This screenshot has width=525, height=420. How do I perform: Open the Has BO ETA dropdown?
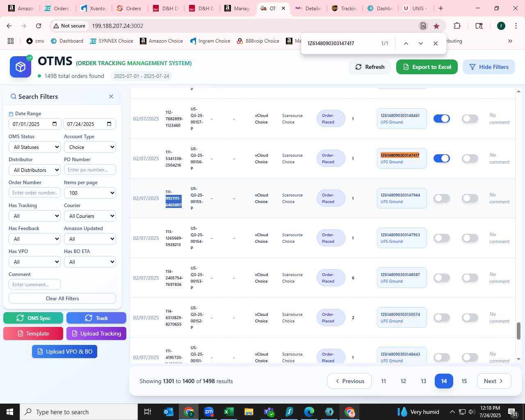pos(90,262)
